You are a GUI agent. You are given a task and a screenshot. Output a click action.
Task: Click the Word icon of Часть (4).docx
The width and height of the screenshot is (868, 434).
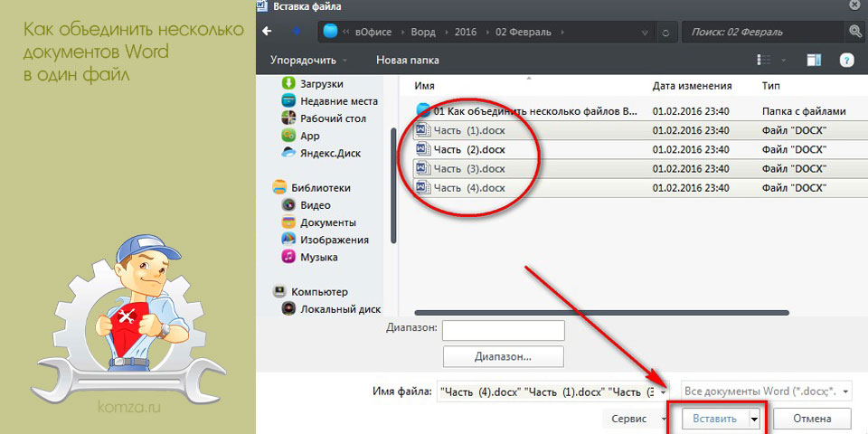(x=423, y=187)
